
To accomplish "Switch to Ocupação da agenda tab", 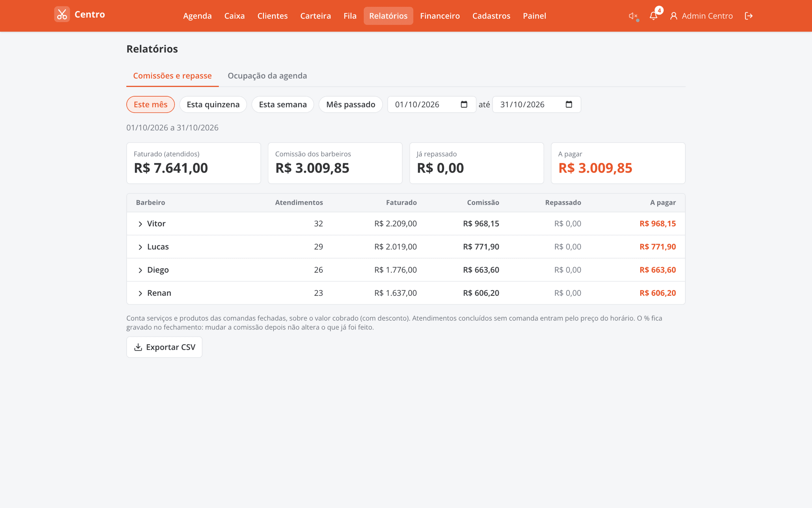I will (x=267, y=76).
